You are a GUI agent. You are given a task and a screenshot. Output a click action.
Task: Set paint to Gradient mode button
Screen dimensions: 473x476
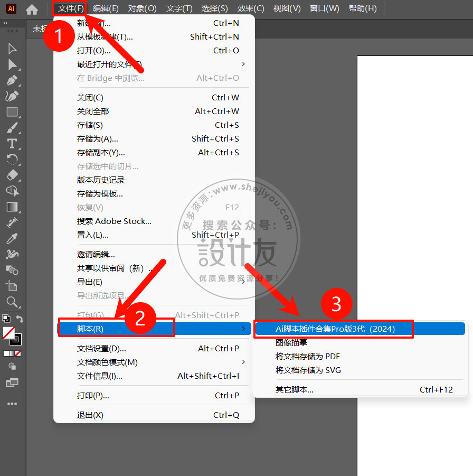[12, 353]
